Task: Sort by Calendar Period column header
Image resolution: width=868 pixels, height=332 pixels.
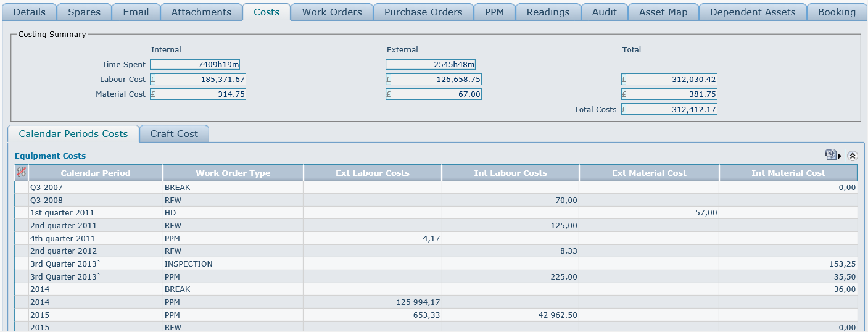Action: pos(96,173)
